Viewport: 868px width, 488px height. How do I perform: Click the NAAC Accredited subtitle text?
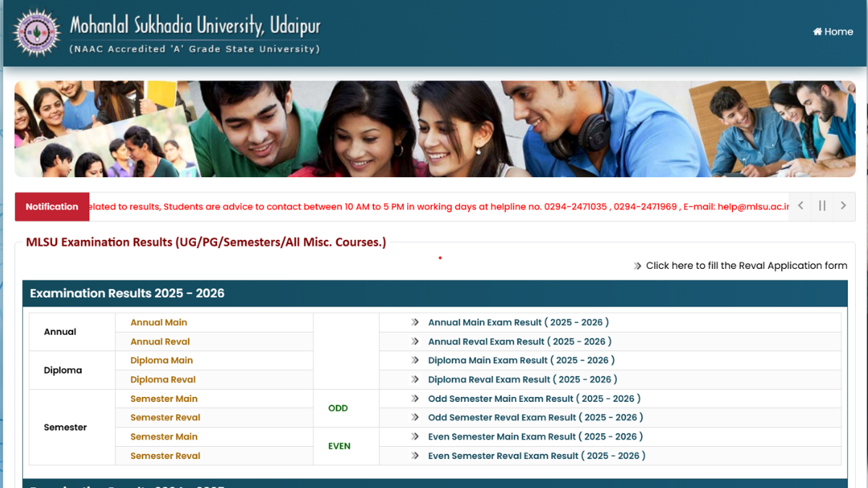[194, 49]
